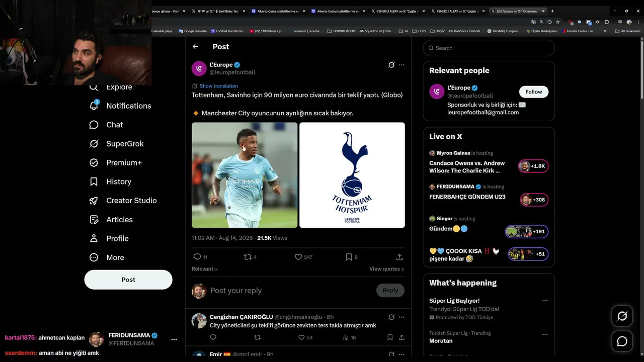Viewport: 644px width, 362px height.
Task: Open the Savinho player photo
Action: (x=245, y=175)
